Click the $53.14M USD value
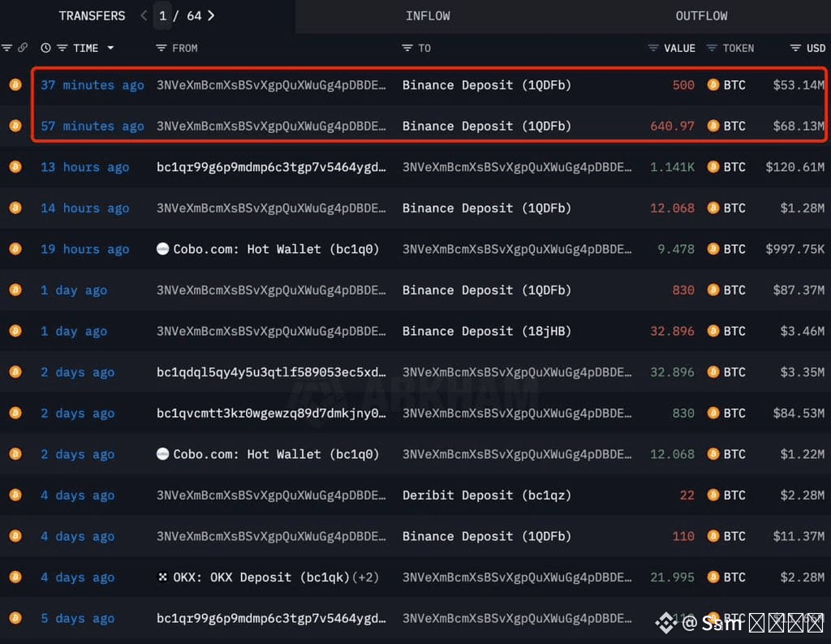Image resolution: width=831 pixels, height=644 pixels. point(798,84)
